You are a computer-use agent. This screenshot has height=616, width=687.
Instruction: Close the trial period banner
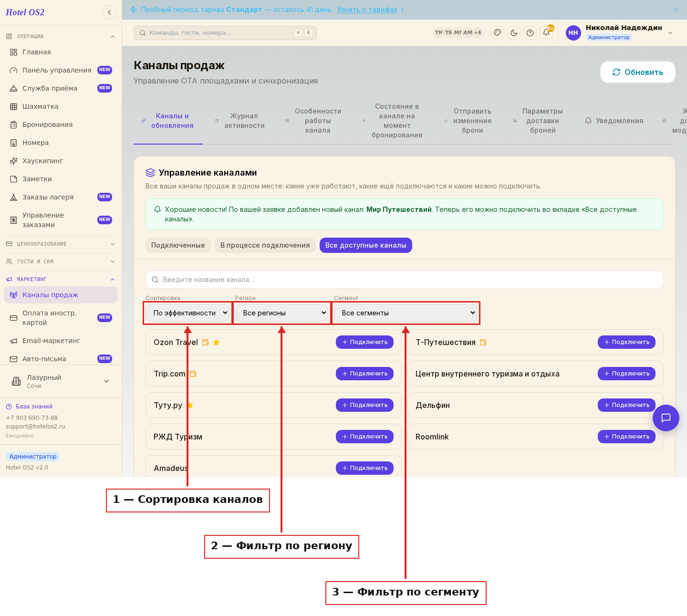(676, 10)
